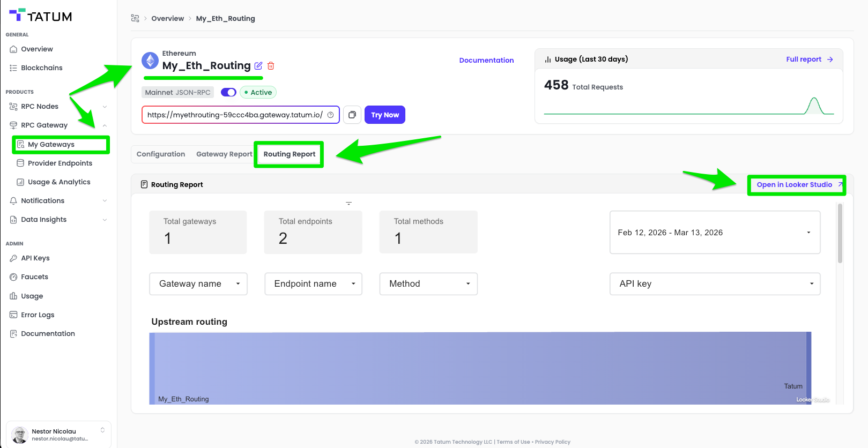Click the report panel vertical scrollbar
Screen dimensions: 868x448
coord(840,234)
